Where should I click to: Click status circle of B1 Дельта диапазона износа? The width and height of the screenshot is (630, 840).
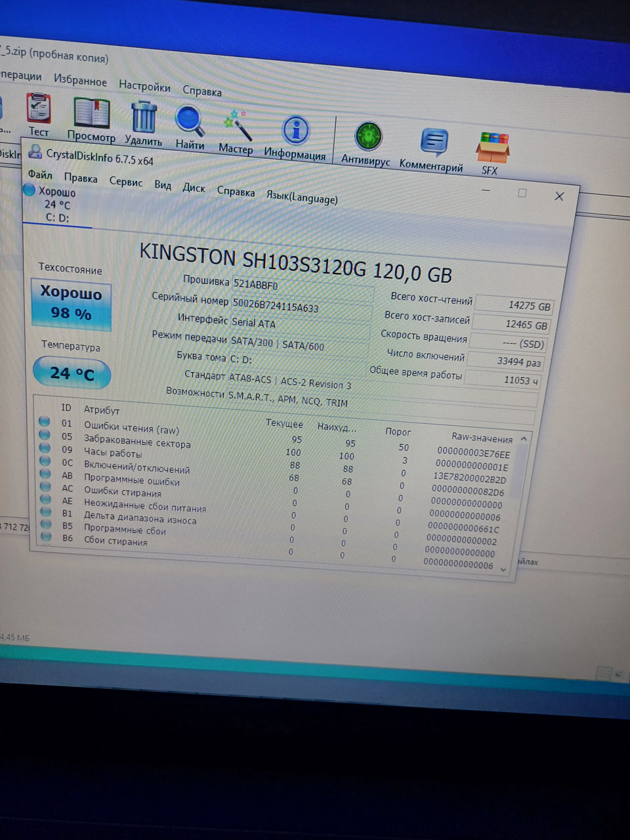point(46,511)
